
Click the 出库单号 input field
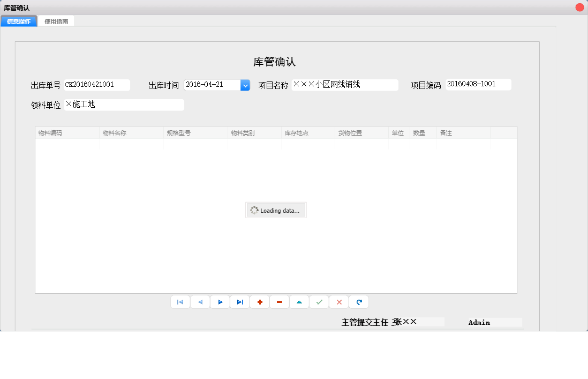click(96, 85)
